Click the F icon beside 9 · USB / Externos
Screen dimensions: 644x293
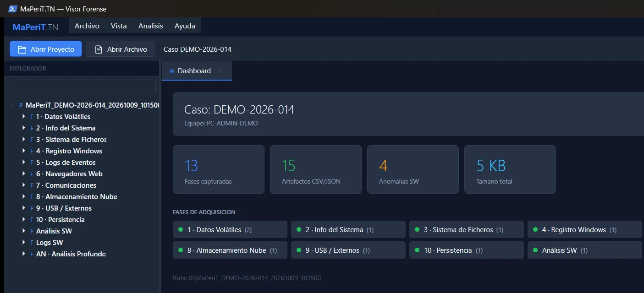click(x=32, y=208)
